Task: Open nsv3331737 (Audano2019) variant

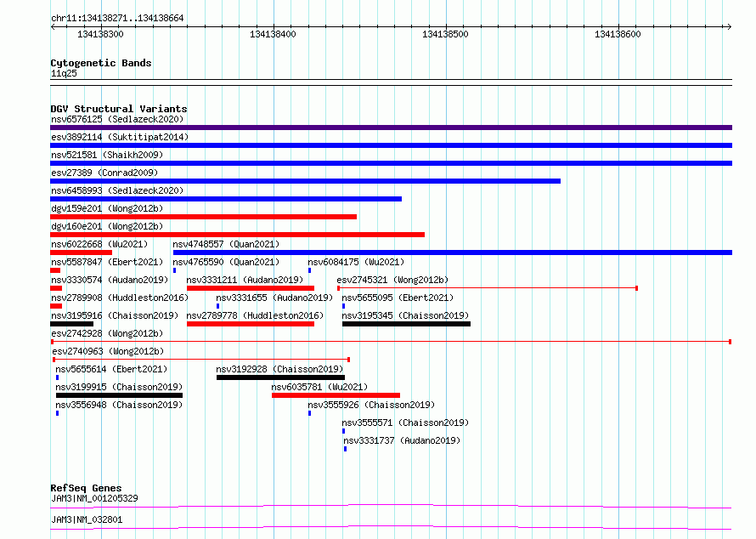Action: (x=402, y=440)
